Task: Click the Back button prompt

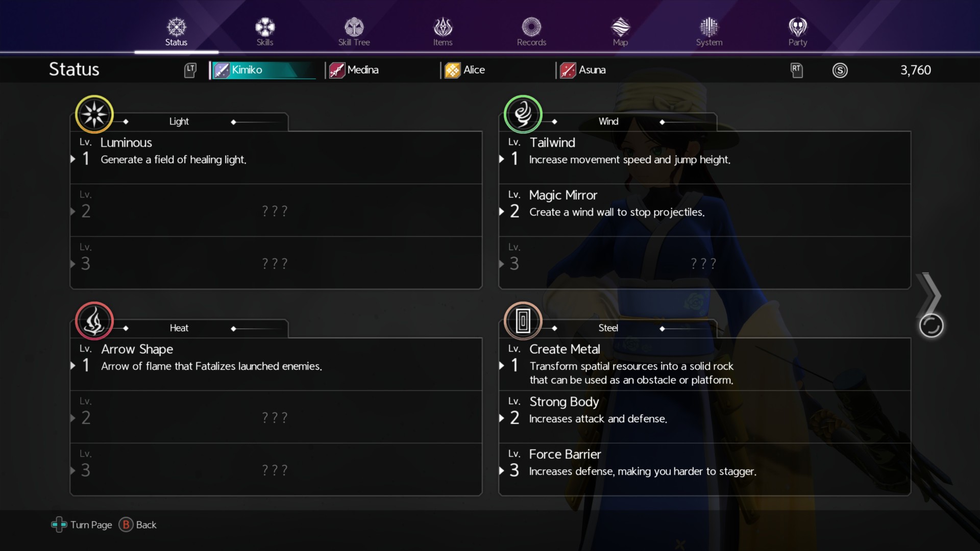Action: coord(138,524)
